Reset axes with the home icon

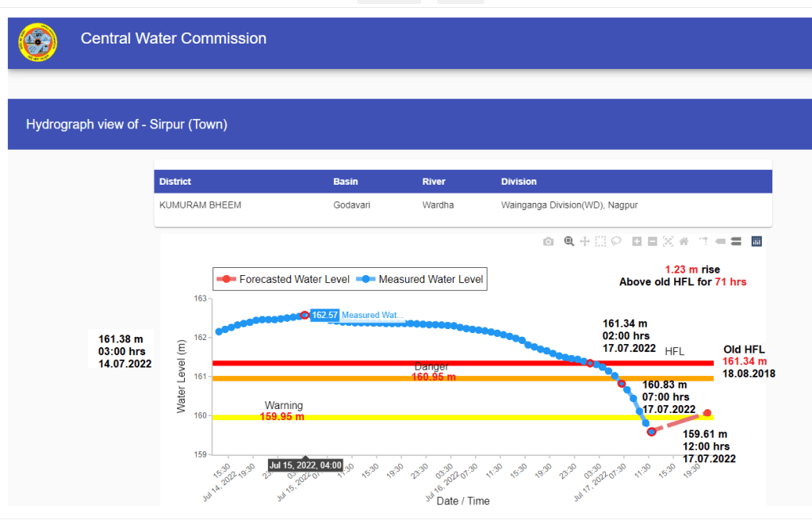(x=684, y=241)
